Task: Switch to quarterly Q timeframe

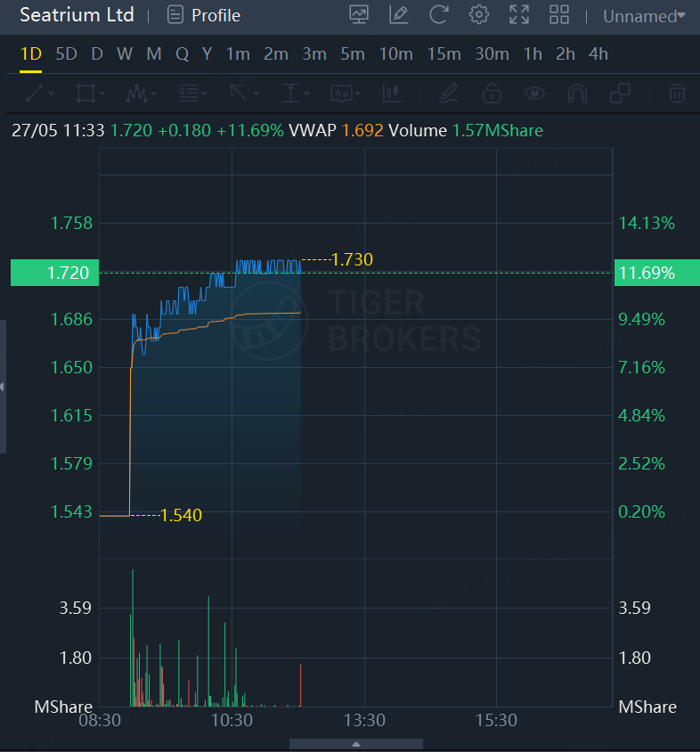Action: (183, 54)
